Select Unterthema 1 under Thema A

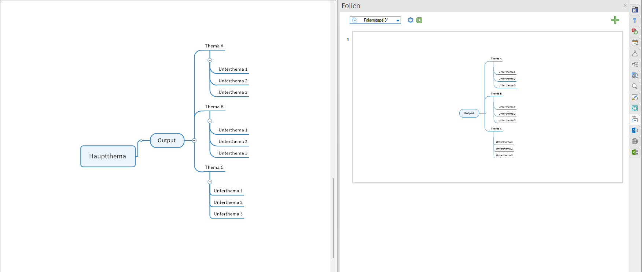(x=233, y=69)
